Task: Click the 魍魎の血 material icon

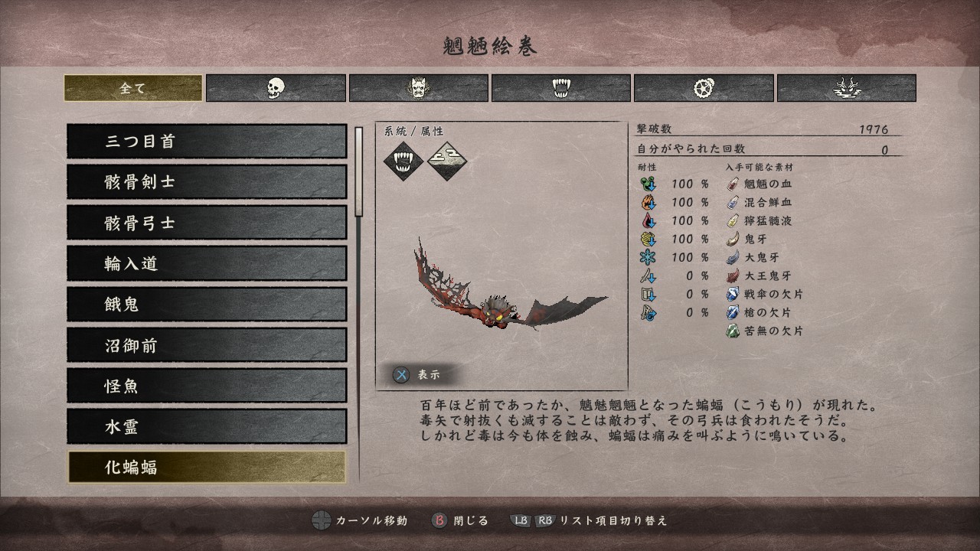Action: [733, 184]
